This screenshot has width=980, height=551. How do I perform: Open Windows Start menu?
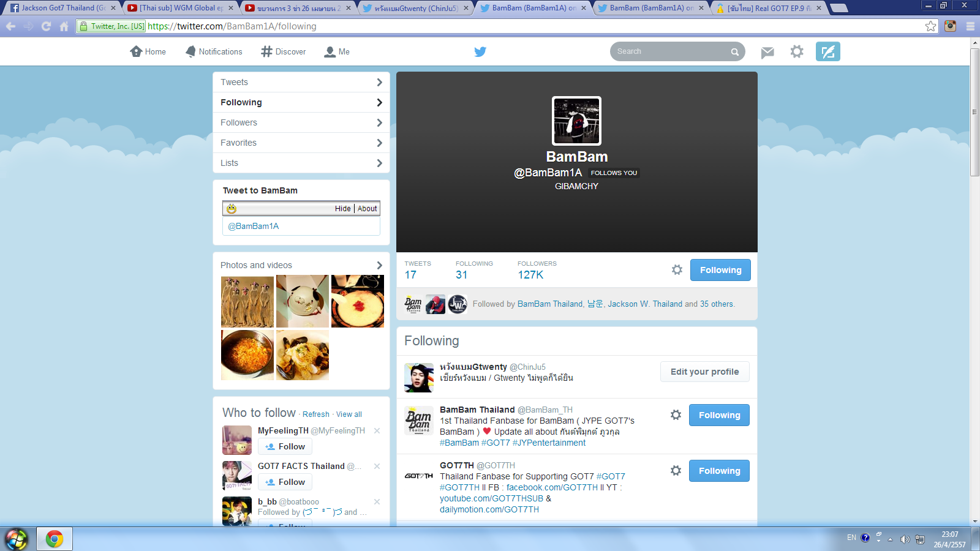[x=17, y=539]
